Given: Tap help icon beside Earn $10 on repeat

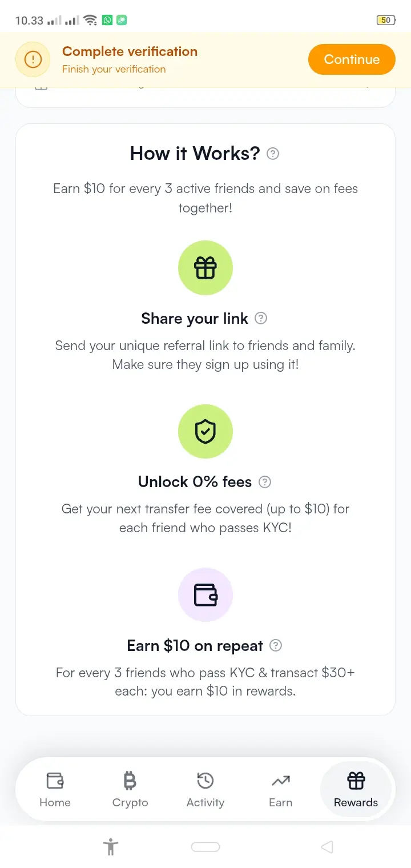Looking at the screenshot, I should pos(276,645).
